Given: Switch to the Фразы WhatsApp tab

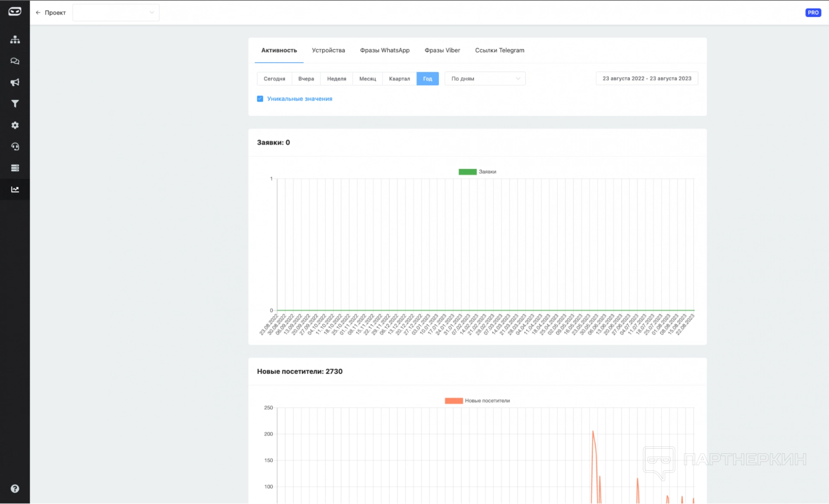Looking at the screenshot, I should click(x=384, y=50).
